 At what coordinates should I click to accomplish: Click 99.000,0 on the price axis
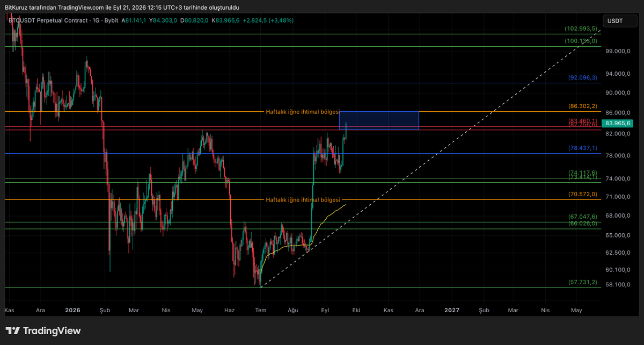pos(617,51)
